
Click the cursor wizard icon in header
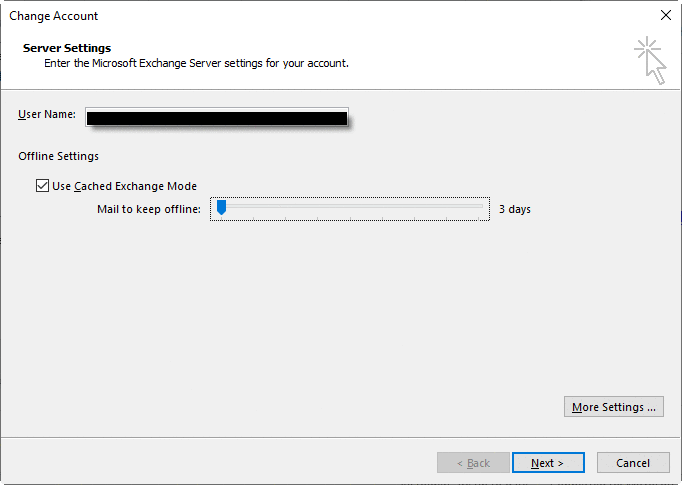coord(650,60)
